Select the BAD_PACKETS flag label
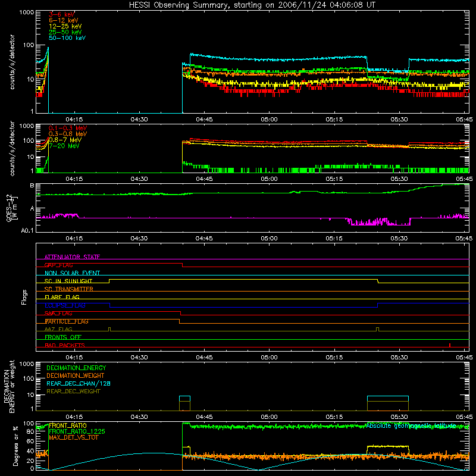This screenshot has height=476, width=476. pos(65,345)
